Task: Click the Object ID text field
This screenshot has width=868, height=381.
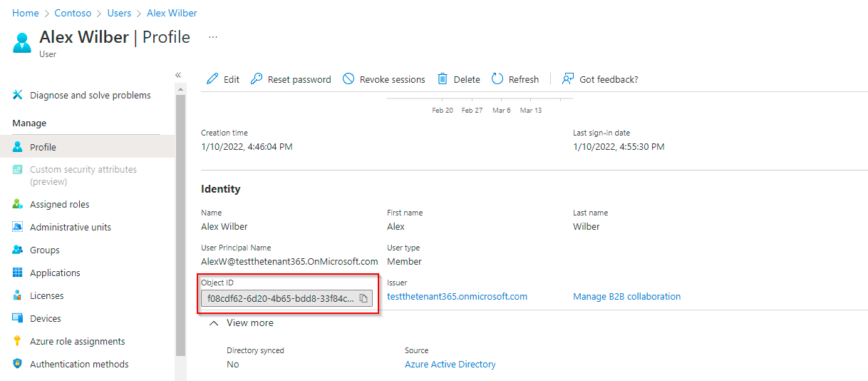Action: click(x=286, y=298)
